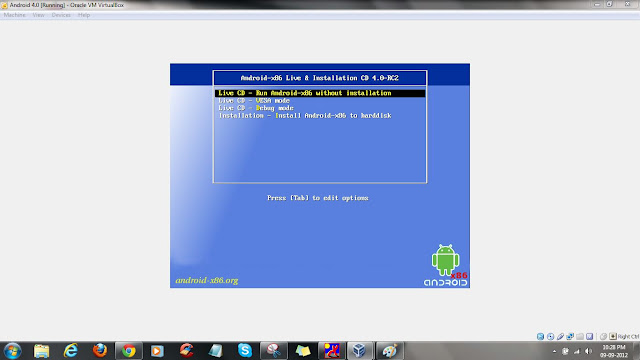The width and height of the screenshot is (640, 360).
Task: Click the Show Desktop strip
Action: 636,351
